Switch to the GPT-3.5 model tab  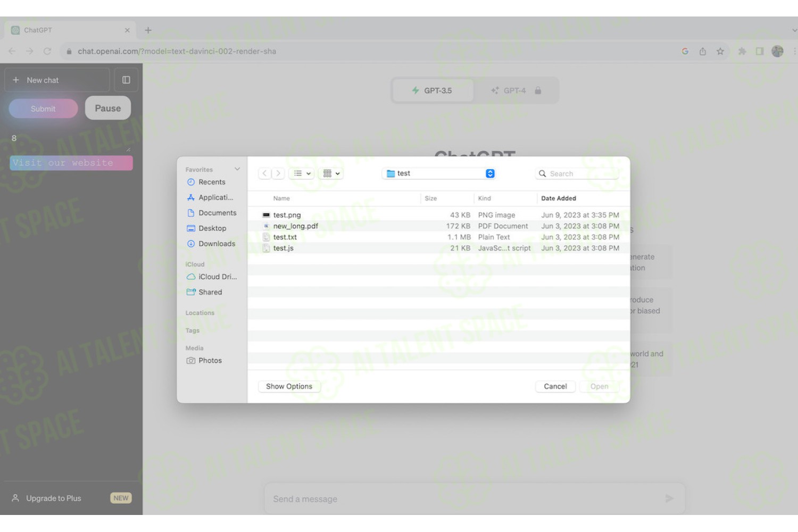(433, 90)
